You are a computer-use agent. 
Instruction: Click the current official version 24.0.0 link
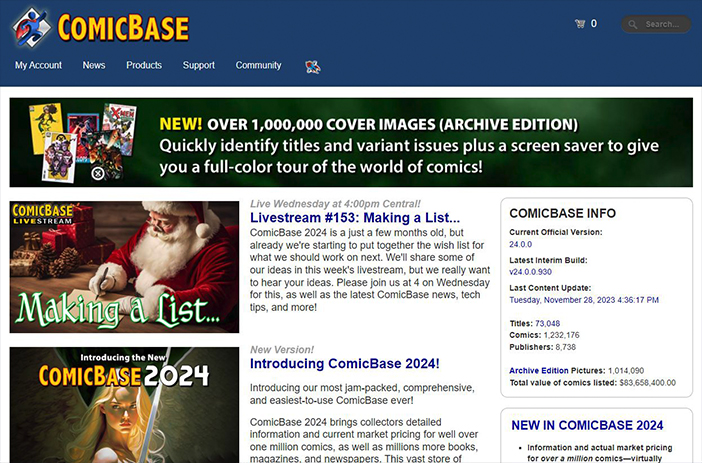(520, 244)
